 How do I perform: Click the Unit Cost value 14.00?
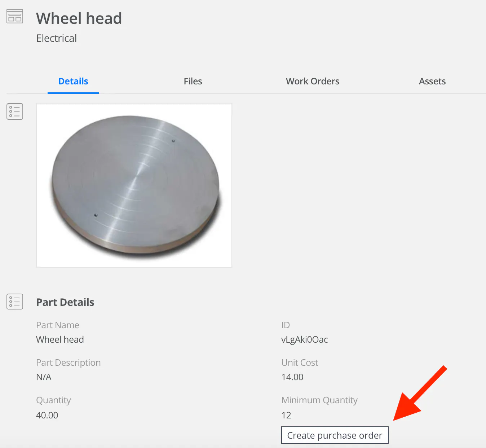coord(292,377)
